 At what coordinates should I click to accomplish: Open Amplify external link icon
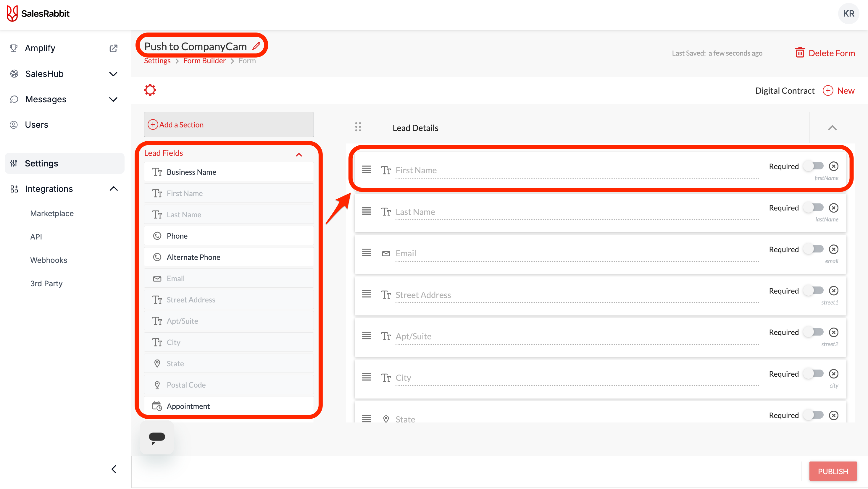114,48
